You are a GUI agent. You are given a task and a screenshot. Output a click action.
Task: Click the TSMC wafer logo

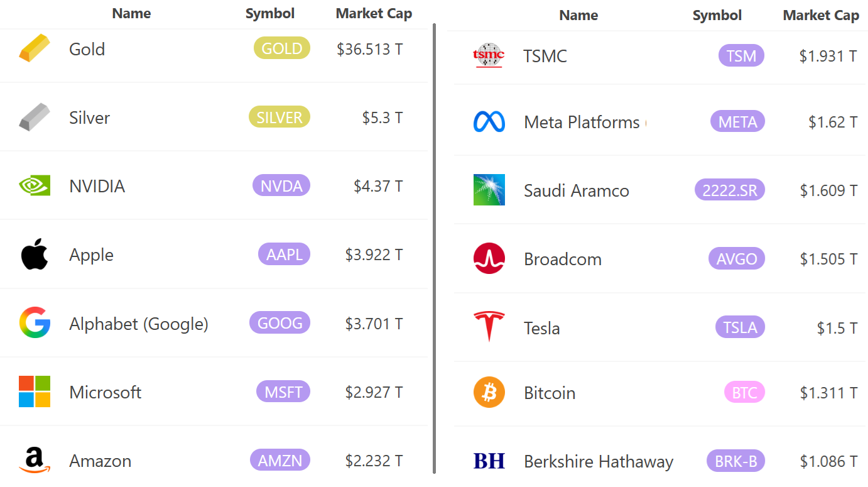pyautogui.click(x=489, y=55)
